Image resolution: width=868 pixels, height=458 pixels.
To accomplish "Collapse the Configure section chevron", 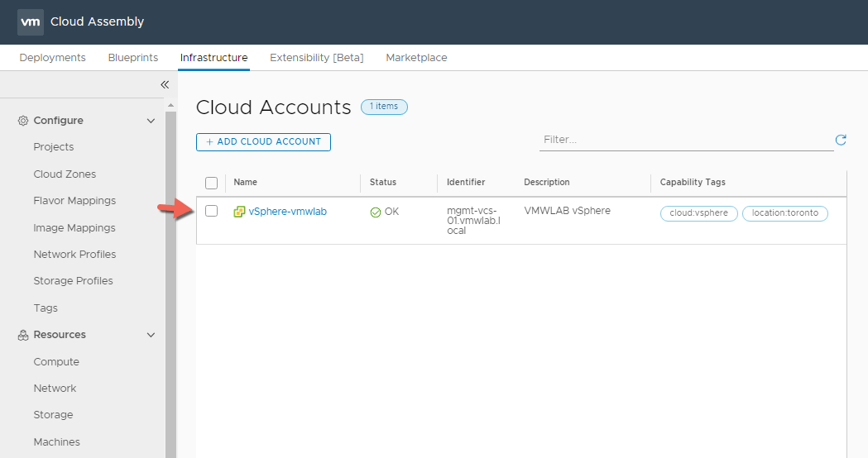I will [151, 121].
